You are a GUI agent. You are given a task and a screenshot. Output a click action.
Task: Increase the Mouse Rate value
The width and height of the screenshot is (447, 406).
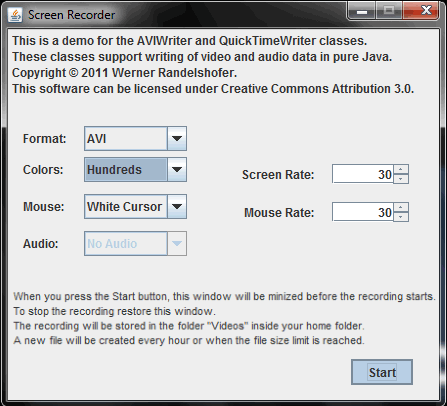401,207
